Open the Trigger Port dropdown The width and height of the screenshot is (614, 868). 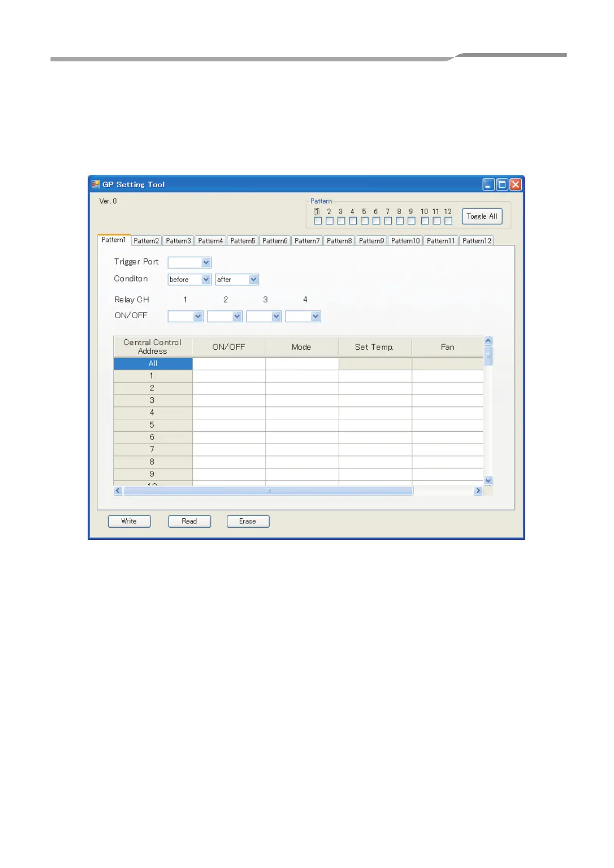click(190, 263)
